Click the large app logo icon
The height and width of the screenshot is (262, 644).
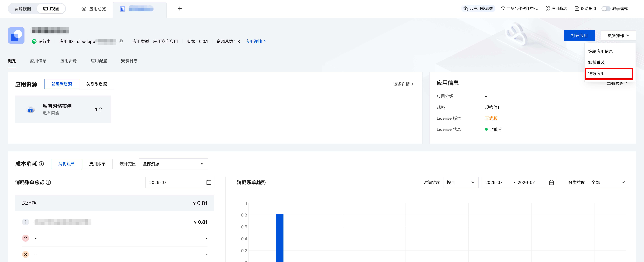(16, 36)
